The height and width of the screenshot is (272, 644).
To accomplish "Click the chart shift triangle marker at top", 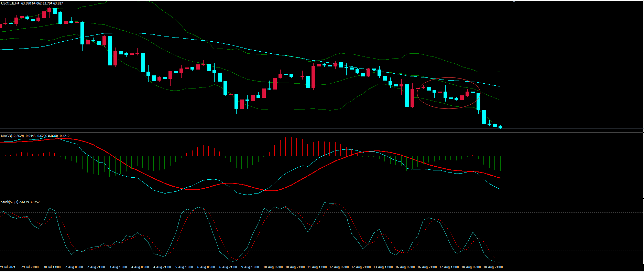I will (x=514, y=1).
